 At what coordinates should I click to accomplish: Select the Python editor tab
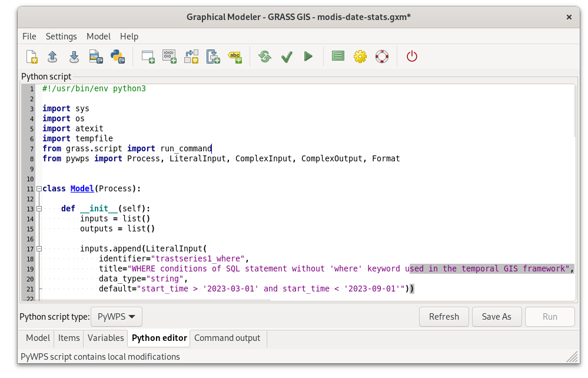click(x=160, y=338)
